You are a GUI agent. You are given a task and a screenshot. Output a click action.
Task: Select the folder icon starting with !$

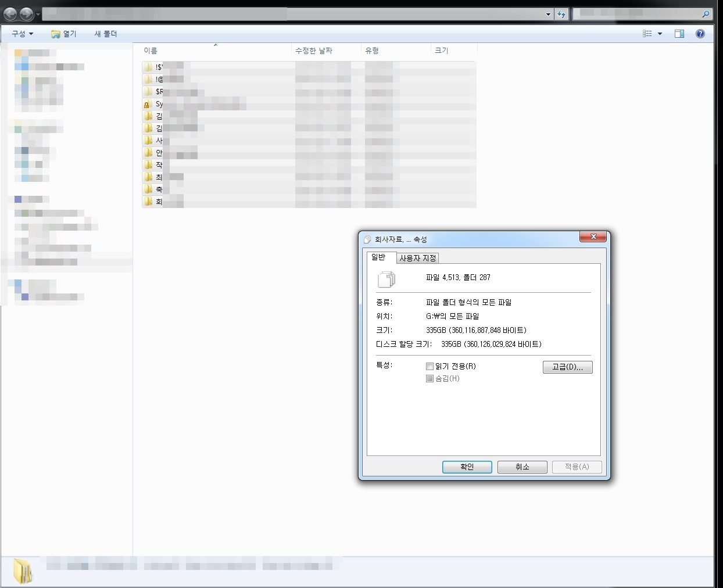click(148, 67)
